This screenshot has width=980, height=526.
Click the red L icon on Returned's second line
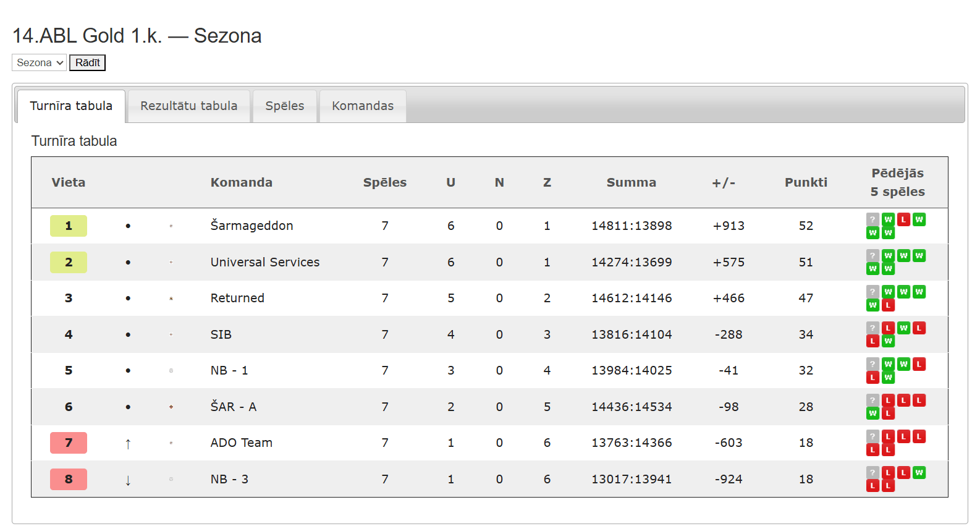pos(888,305)
